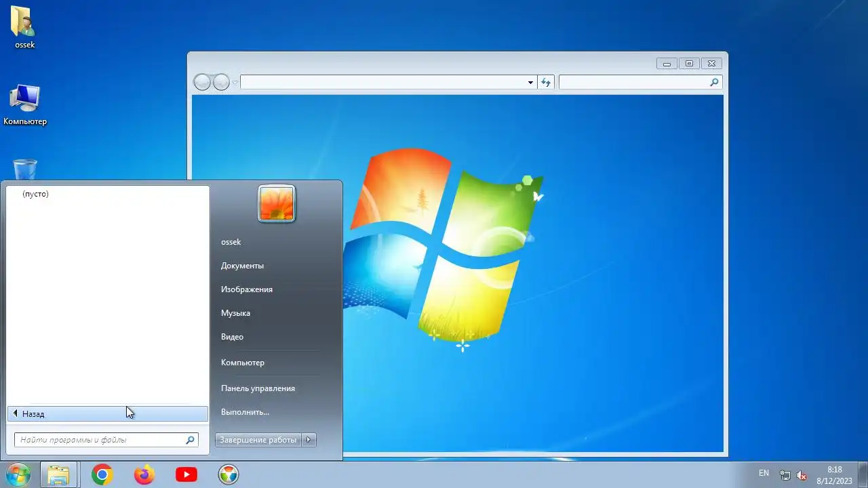This screenshot has width=868, height=488.
Task: Open Выполнить... run dialog
Action: (245, 412)
